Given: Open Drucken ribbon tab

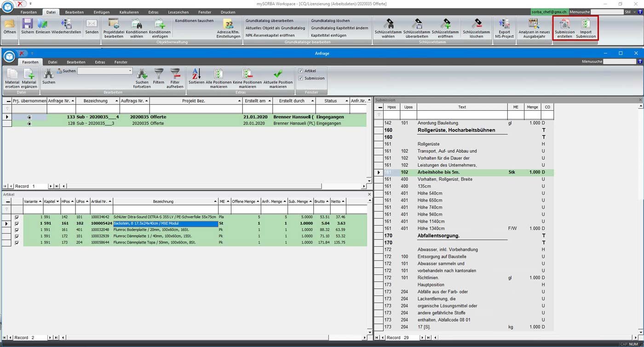Looking at the screenshot, I should coord(228,12).
